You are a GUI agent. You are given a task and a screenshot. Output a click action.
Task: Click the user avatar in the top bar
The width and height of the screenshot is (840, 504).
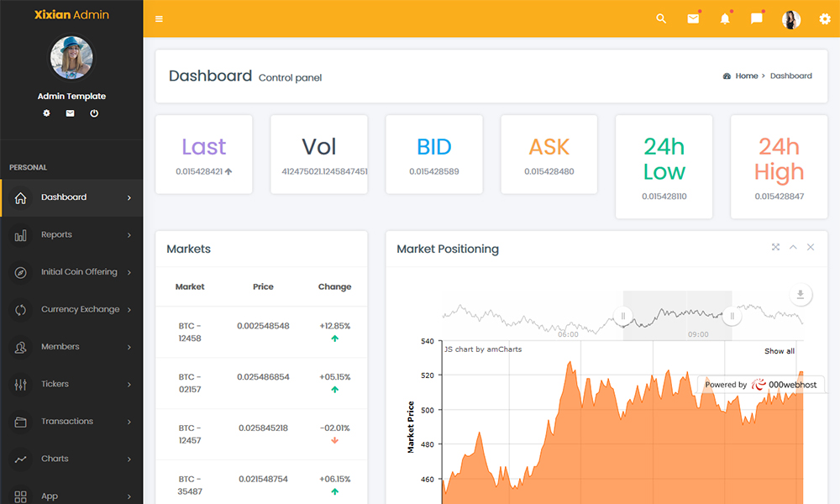791,19
